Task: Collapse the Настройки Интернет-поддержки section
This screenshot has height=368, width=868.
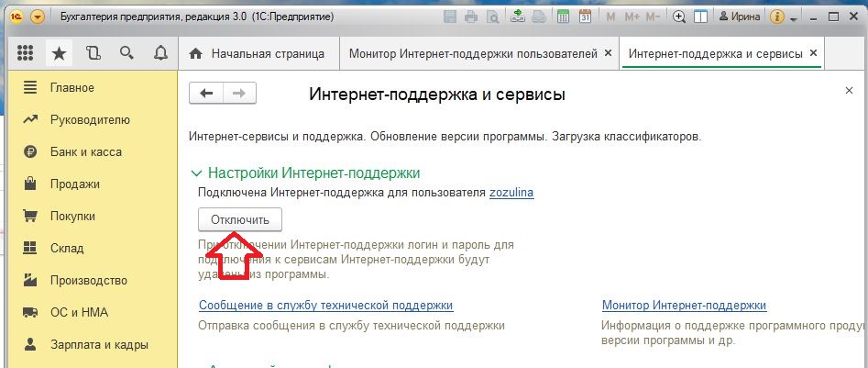Action: click(x=196, y=173)
